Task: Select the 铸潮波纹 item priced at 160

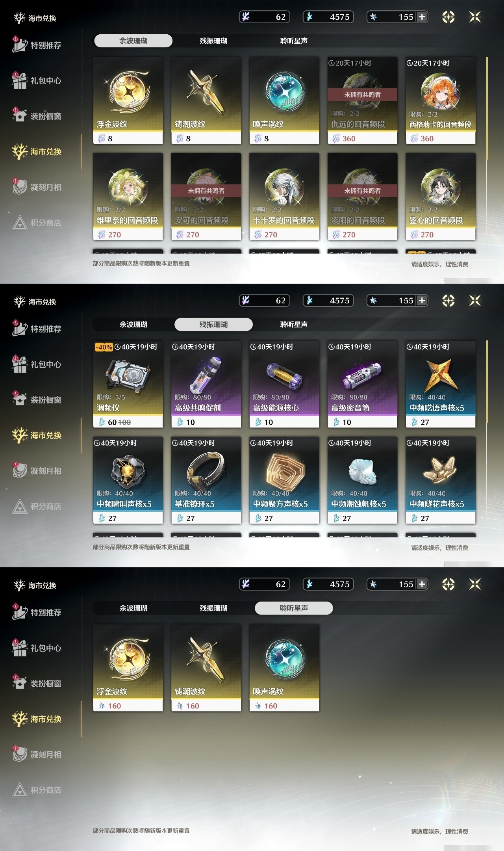Action: pyautogui.click(x=206, y=668)
